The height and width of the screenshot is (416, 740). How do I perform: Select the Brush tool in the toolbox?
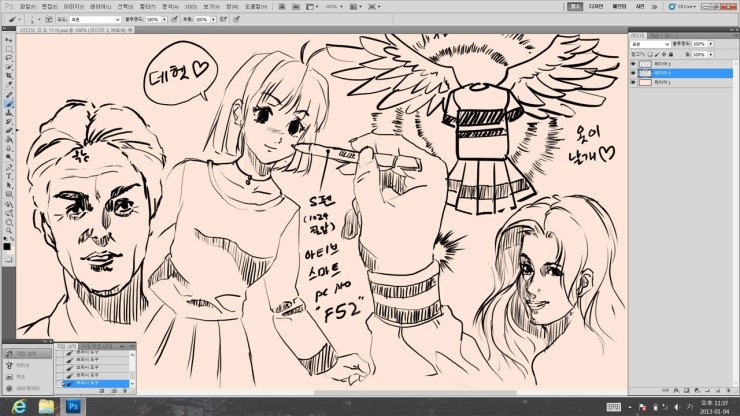8,103
